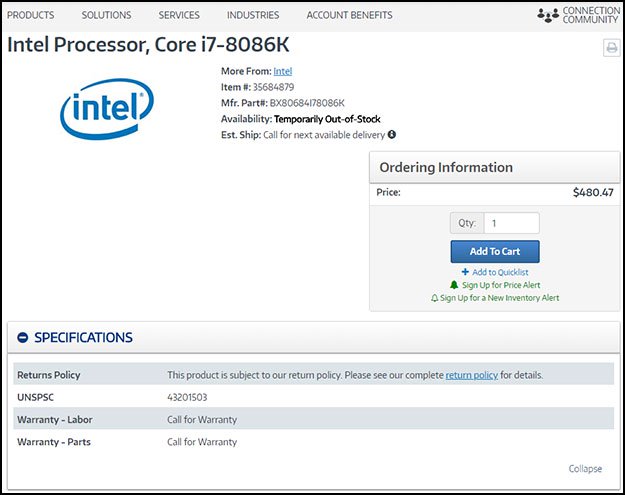625x495 pixels.
Task: Open the Products menu
Action: coord(31,15)
